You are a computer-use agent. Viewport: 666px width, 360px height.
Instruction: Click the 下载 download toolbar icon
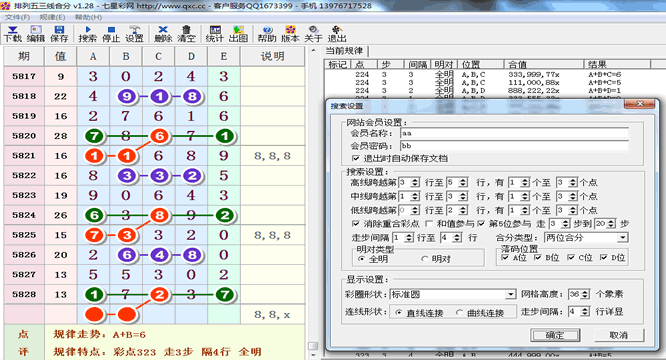click(12, 34)
